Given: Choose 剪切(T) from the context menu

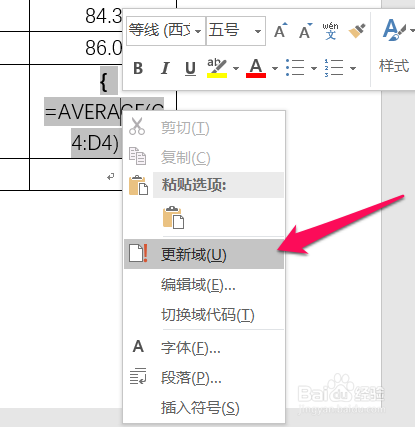Looking at the screenshot, I should click(204, 128).
